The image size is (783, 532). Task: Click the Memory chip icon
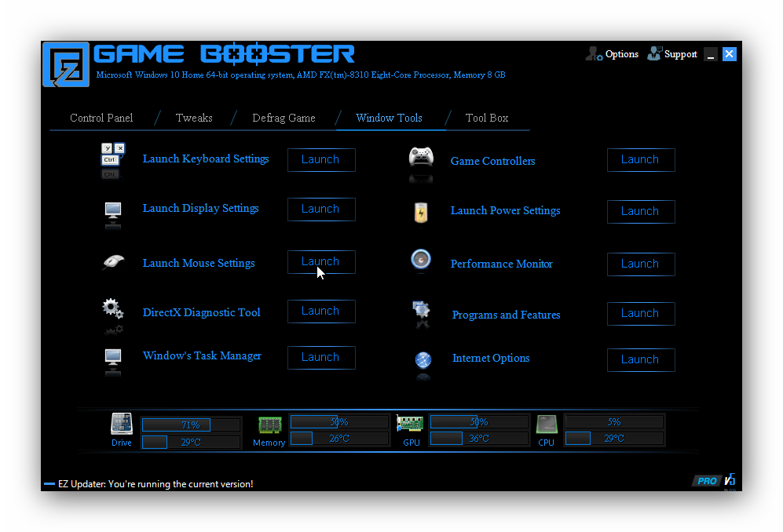point(269,425)
